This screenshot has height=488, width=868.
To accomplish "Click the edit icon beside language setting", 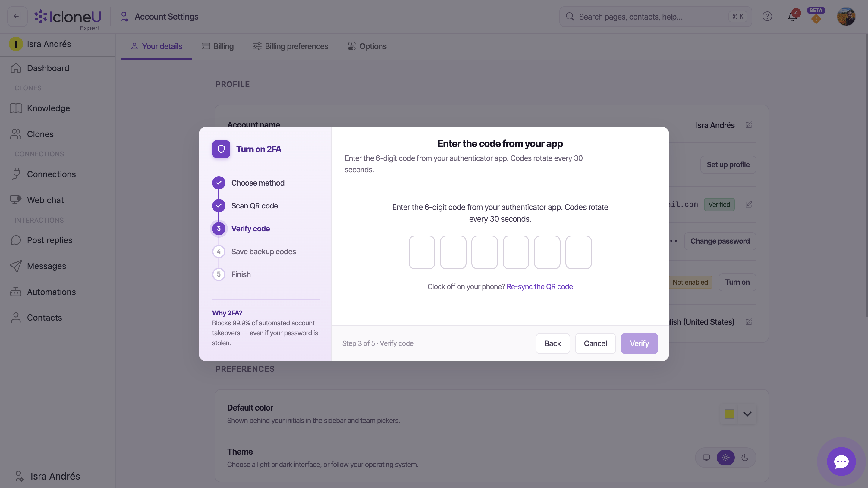I will 749,322.
